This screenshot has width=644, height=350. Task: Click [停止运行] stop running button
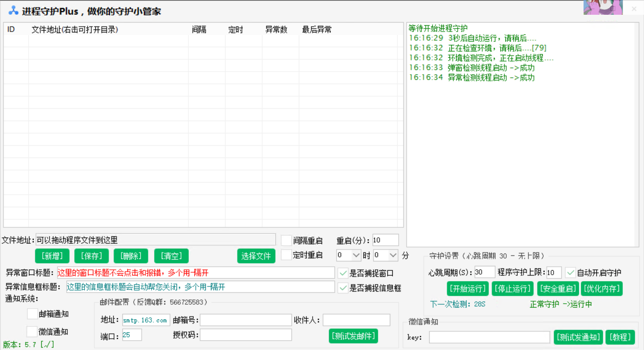512,288
